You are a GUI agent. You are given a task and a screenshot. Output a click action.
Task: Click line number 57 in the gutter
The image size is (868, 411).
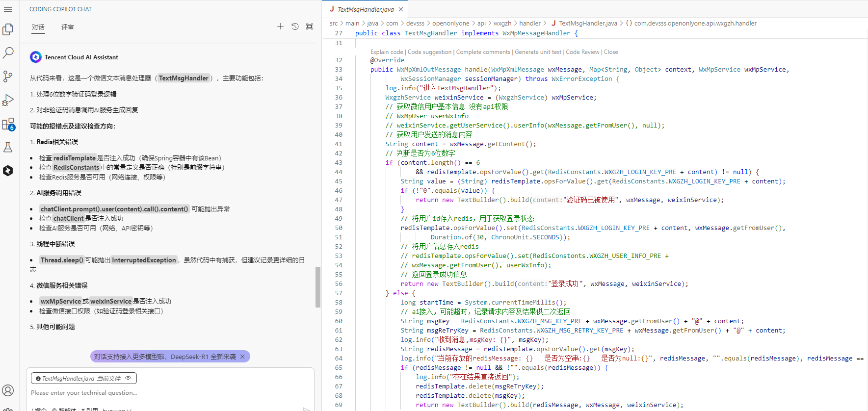coord(339,293)
